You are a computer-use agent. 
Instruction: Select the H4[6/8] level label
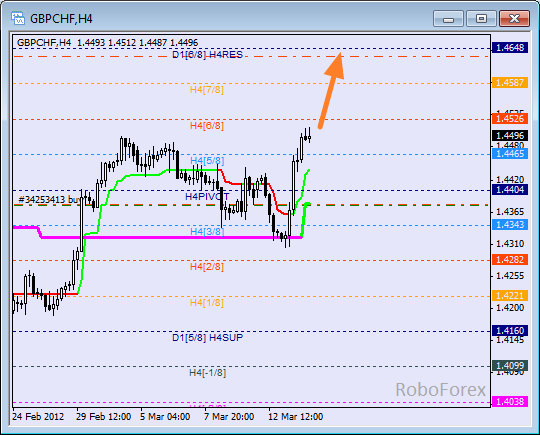tap(207, 125)
